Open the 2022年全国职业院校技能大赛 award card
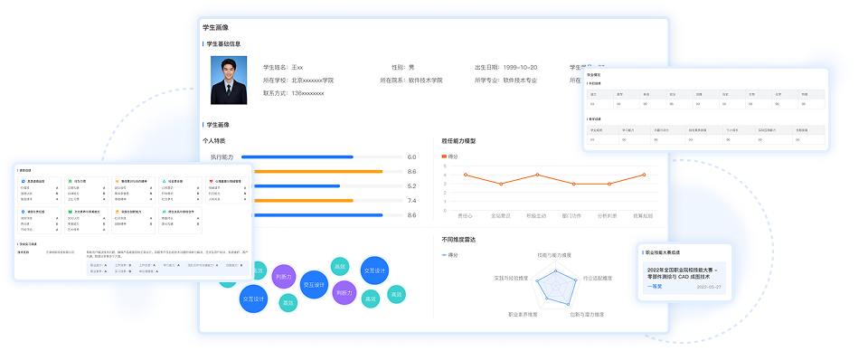 click(684, 278)
